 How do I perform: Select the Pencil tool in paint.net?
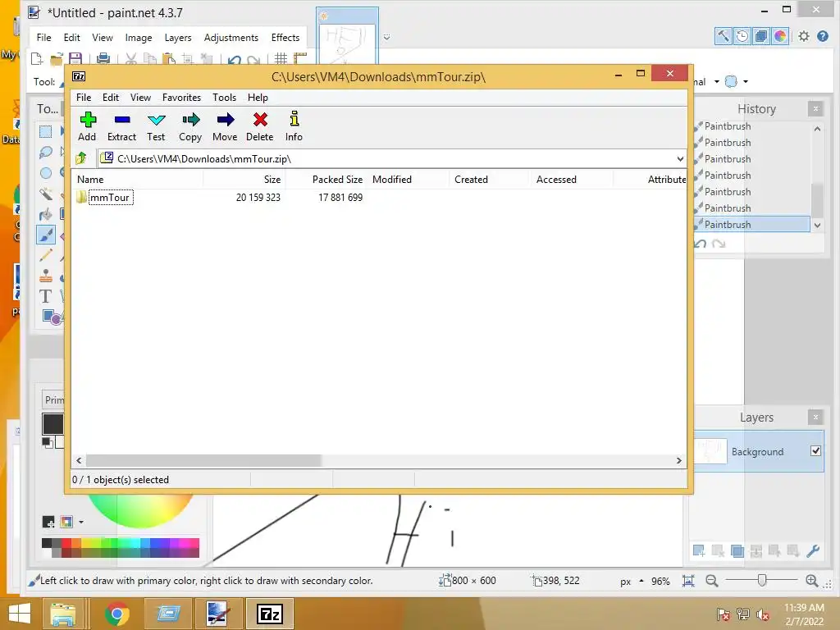point(46,256)
